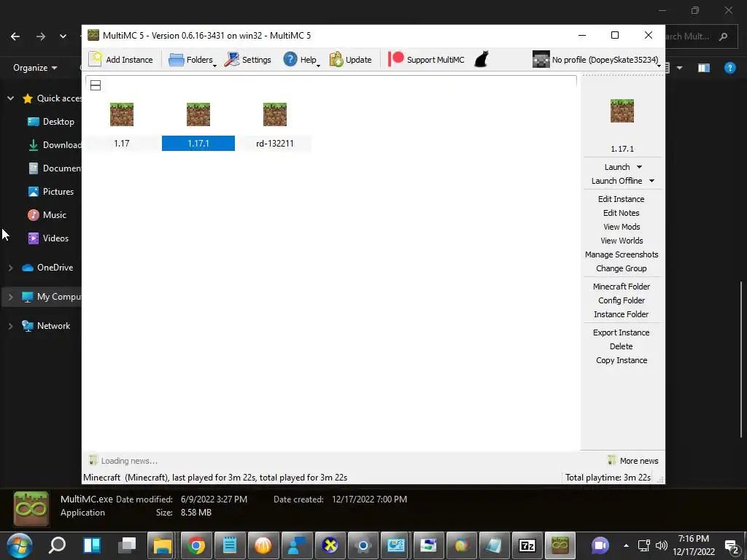The height and width of the screenshot is (560, 747).
Task: Click Edit Notes in side panel
Action: [x=622, y=213]
